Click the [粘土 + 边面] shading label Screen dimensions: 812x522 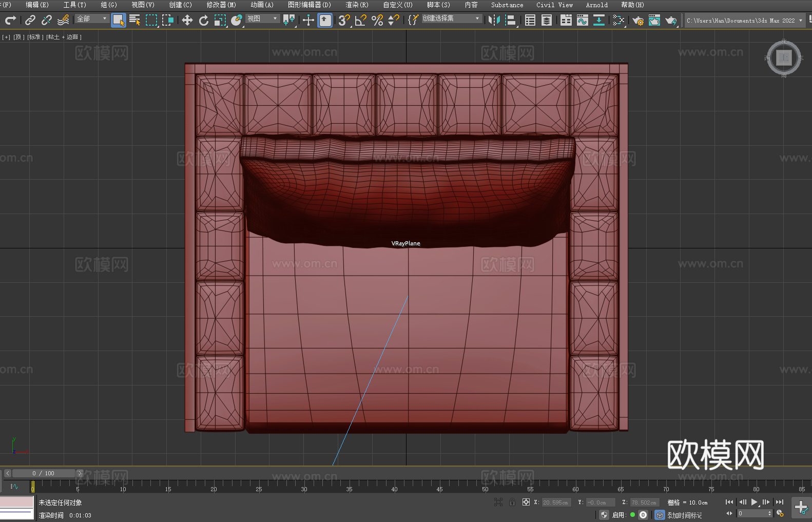click(x=64, y=37)
